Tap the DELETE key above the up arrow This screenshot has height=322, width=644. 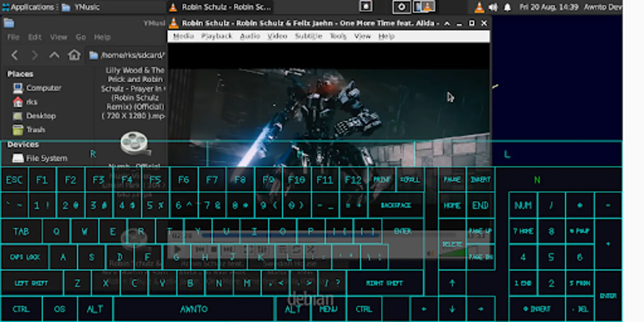[452, 244]
